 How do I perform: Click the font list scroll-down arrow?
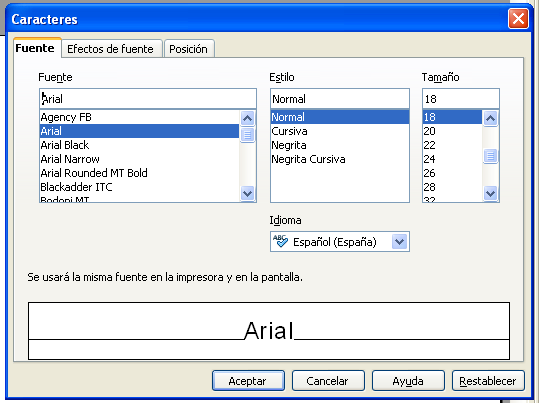(x=247, y=193)
